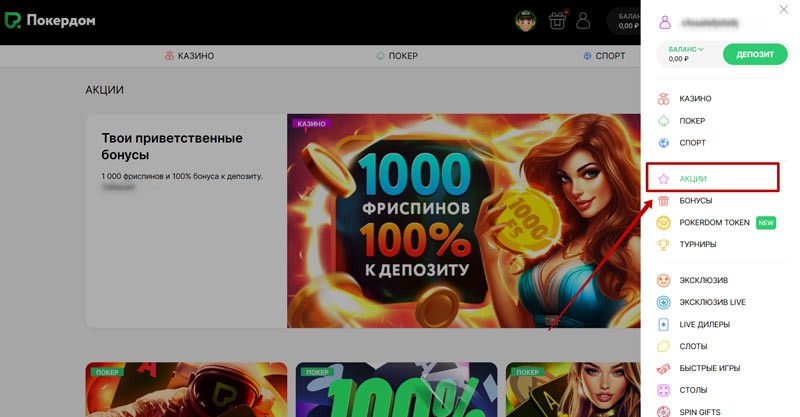Click the ПОКЕР tag on the astronaut card
The width and height of the screenshot is (800, 417).
click(107, 372)
